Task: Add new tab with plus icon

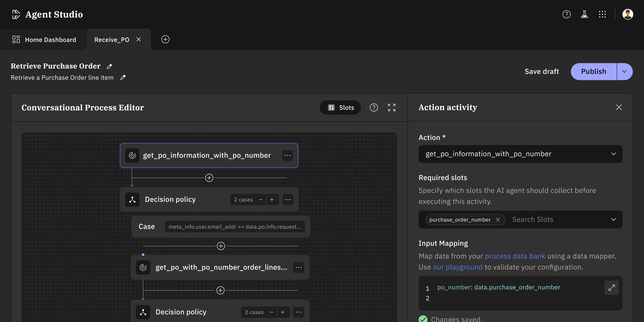Action: (x=165, y=39)
